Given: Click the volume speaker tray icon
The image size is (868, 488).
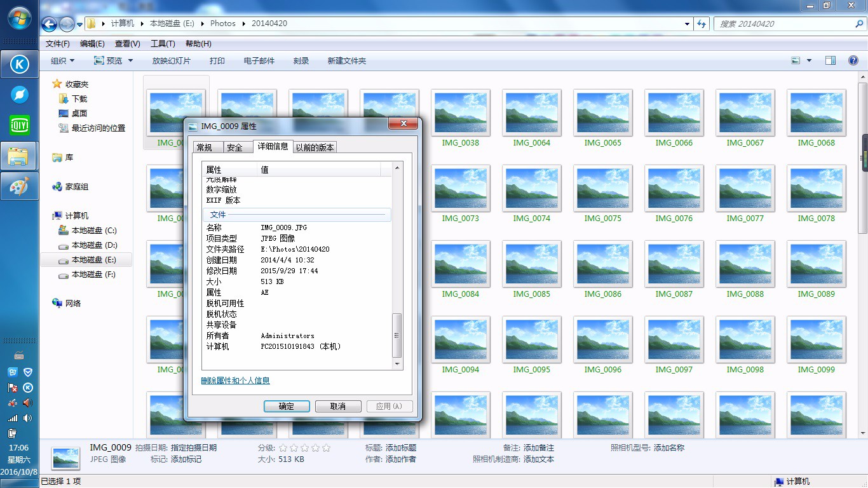Looking at the screenshot, I should [27, 418].
